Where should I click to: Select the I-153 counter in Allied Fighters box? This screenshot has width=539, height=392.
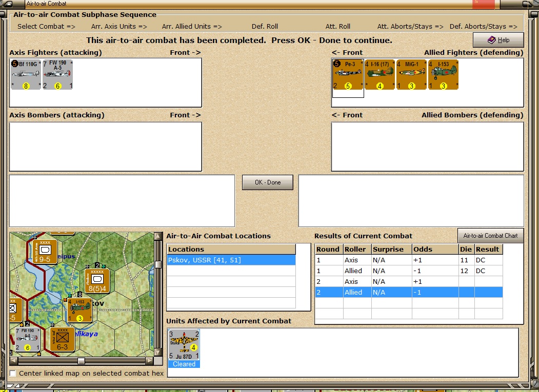coord(443,74)
